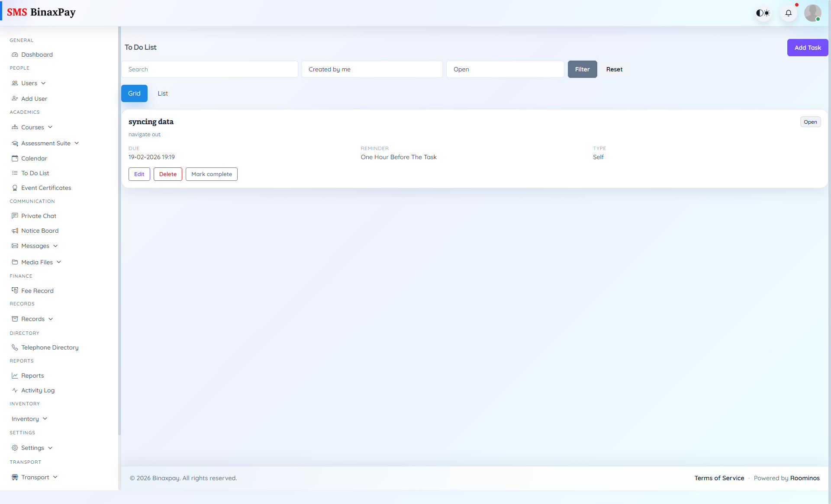Open the Created by me filter dropdown
Screen dimensions: 831x504
(372, 69)
